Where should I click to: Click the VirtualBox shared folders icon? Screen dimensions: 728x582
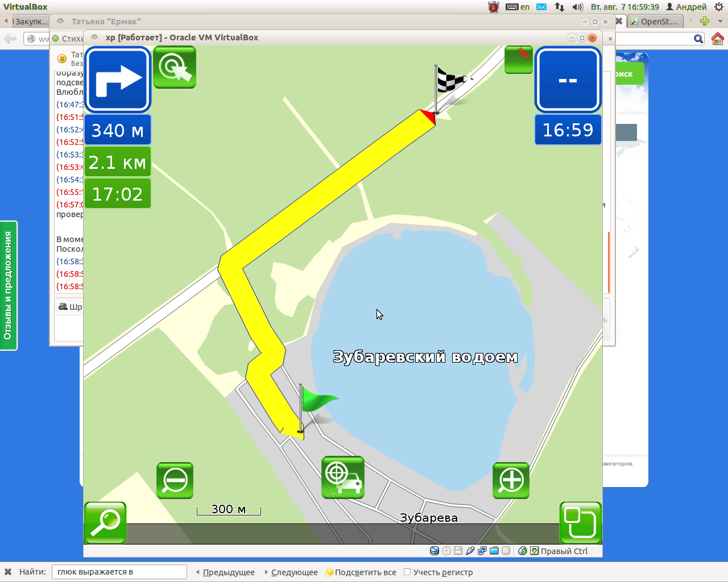click(x=494, y=551)
